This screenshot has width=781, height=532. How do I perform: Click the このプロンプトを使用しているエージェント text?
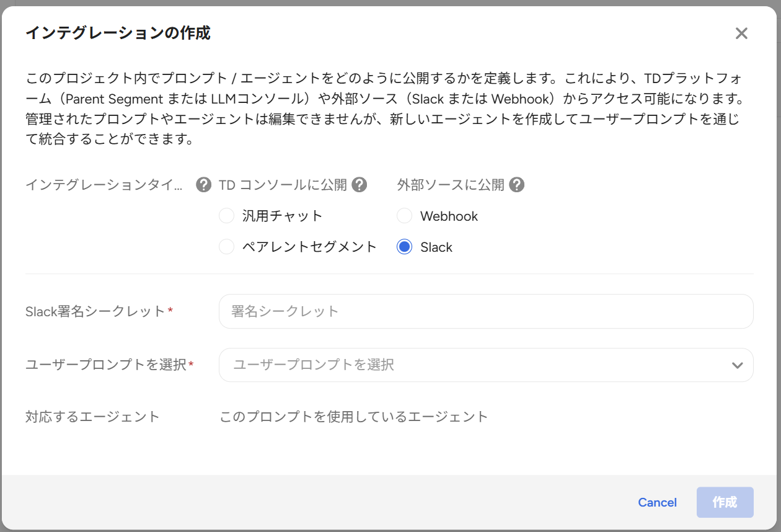(354, 417)
